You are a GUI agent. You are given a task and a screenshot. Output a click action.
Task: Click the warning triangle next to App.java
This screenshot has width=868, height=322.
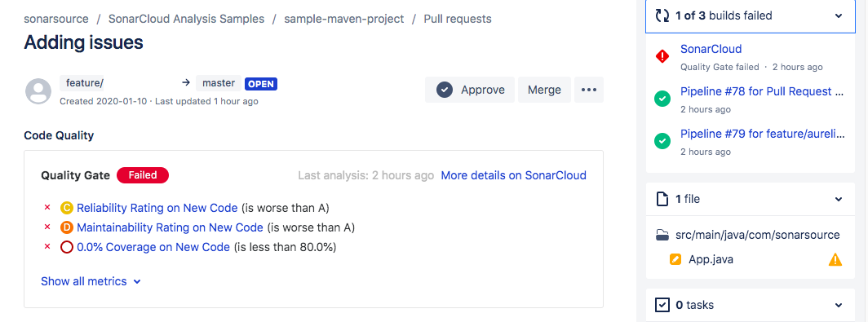coord(835,259)
